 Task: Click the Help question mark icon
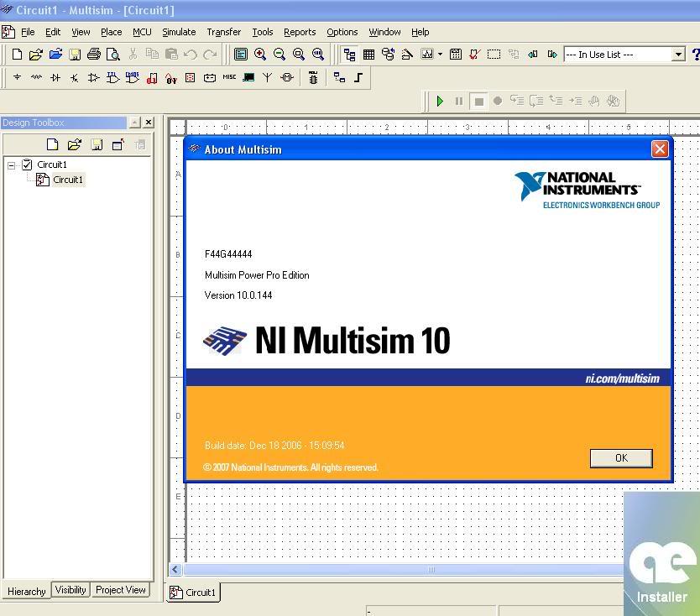tap(696, 55)
